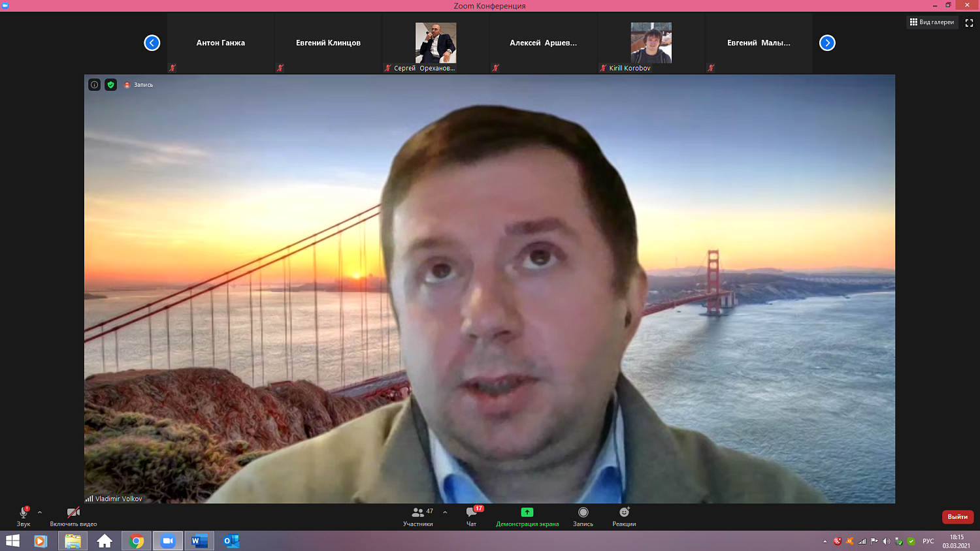Expand audio options arrow next to Звук
Image resolution: width=980 pixels, height=551 pixels.
click(x=40, y=512)
